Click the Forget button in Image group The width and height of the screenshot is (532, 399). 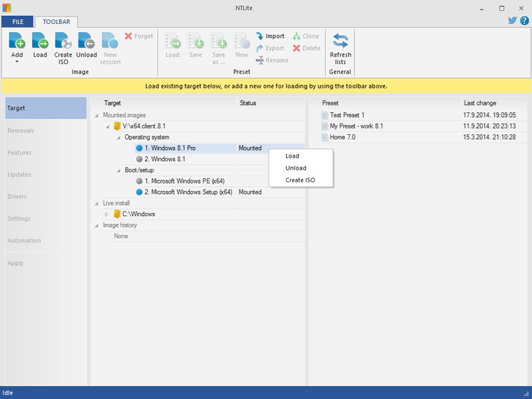pyautogui.click(x=139, y=36)
